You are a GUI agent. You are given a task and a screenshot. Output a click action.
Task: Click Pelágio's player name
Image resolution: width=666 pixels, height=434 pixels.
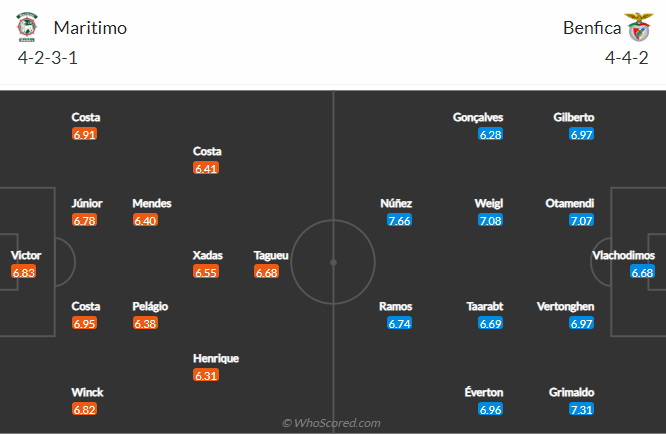[151, 306]
